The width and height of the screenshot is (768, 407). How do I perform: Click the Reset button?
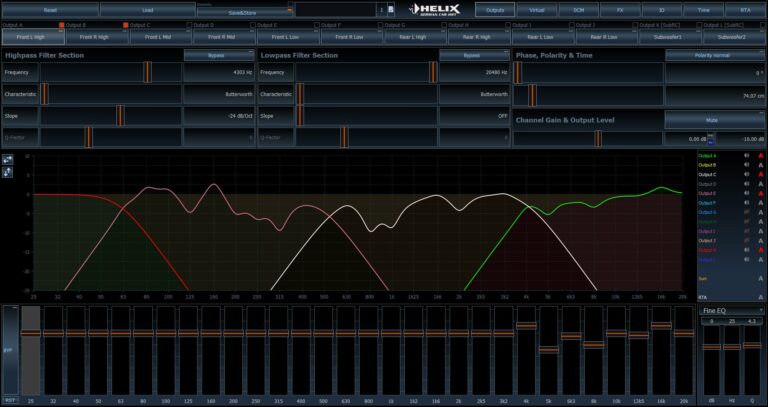click(50, 10)
